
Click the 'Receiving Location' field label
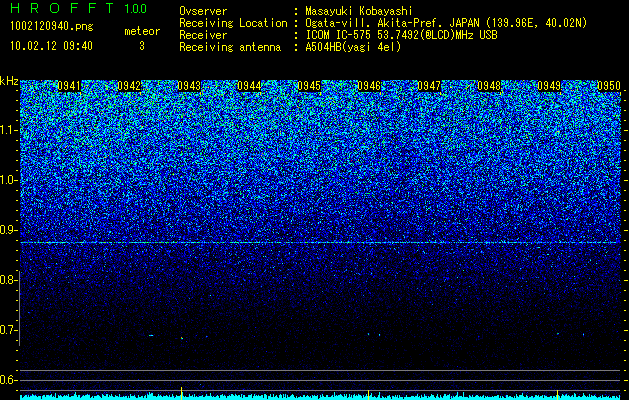(233, 23)
